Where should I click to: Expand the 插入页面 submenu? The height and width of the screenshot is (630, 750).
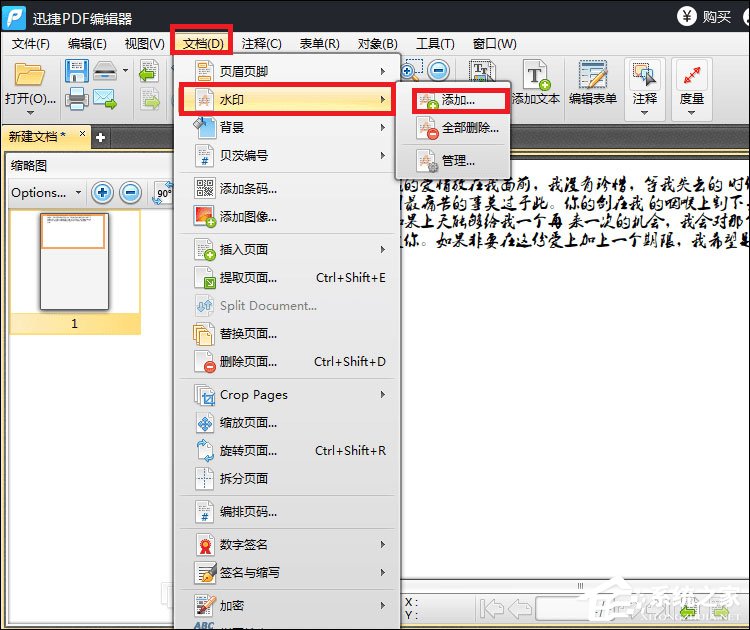click(x=288, y=249)
